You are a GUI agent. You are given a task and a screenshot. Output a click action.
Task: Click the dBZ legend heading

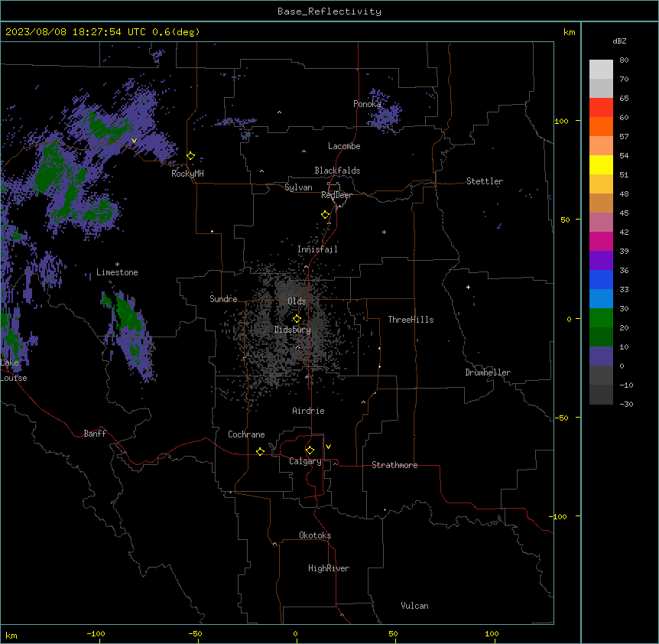point(619,41)
